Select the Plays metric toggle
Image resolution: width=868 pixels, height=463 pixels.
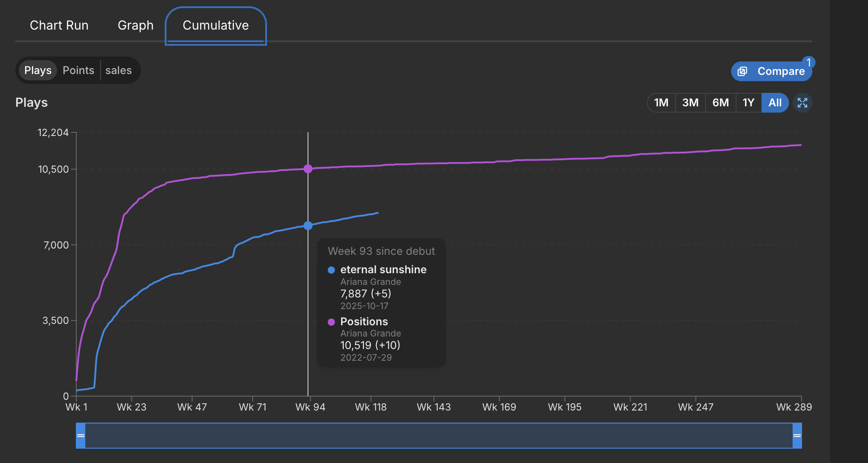pyautogui.click(x=38, y=70)
